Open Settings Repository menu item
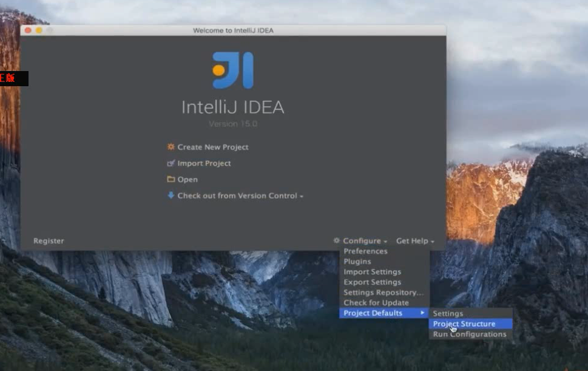588x371 pixels. tap(384, 292)
